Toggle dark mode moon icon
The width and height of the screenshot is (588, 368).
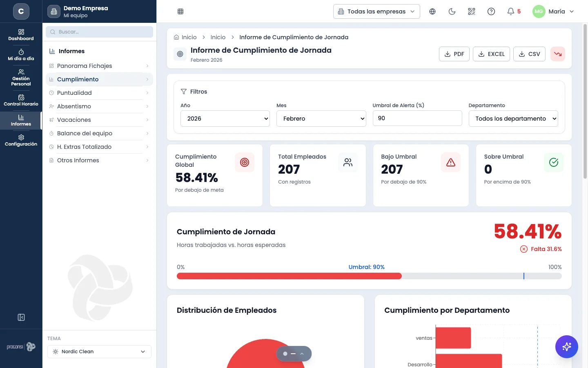[x=452, y=11]
